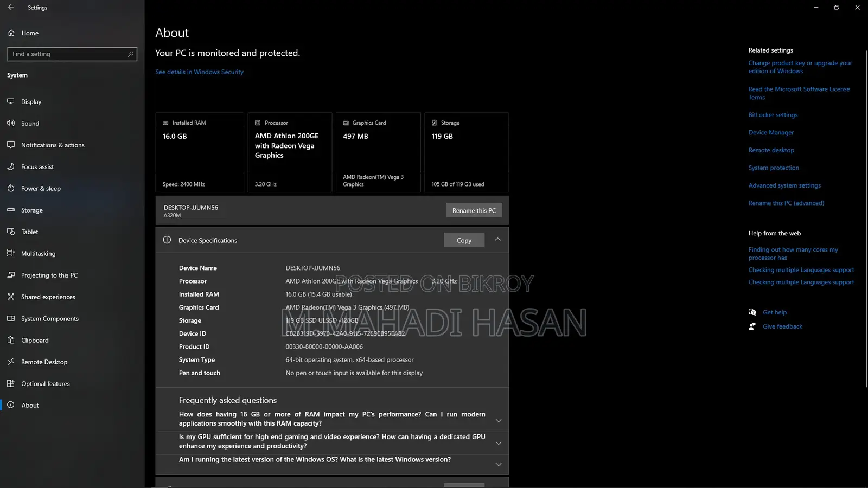Click Rename this PC (advanced) link
Screen dimensions: 868x488
[x=786, y=203]
